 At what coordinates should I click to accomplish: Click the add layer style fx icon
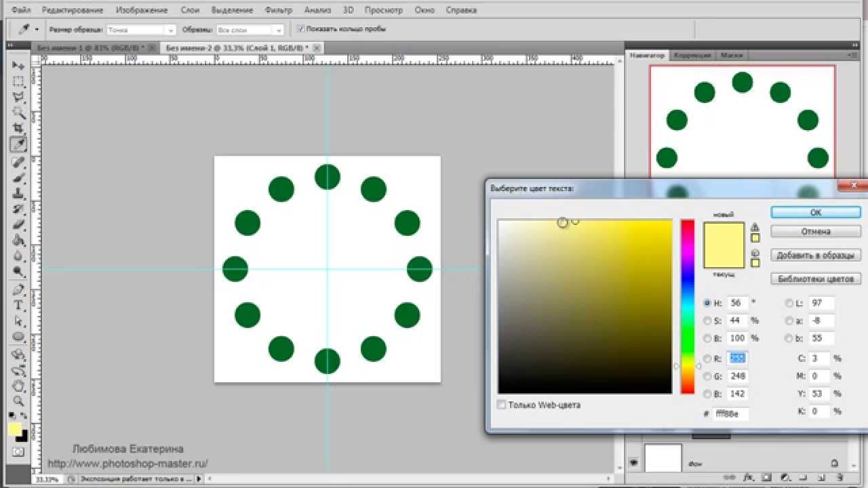pos(750,477)
